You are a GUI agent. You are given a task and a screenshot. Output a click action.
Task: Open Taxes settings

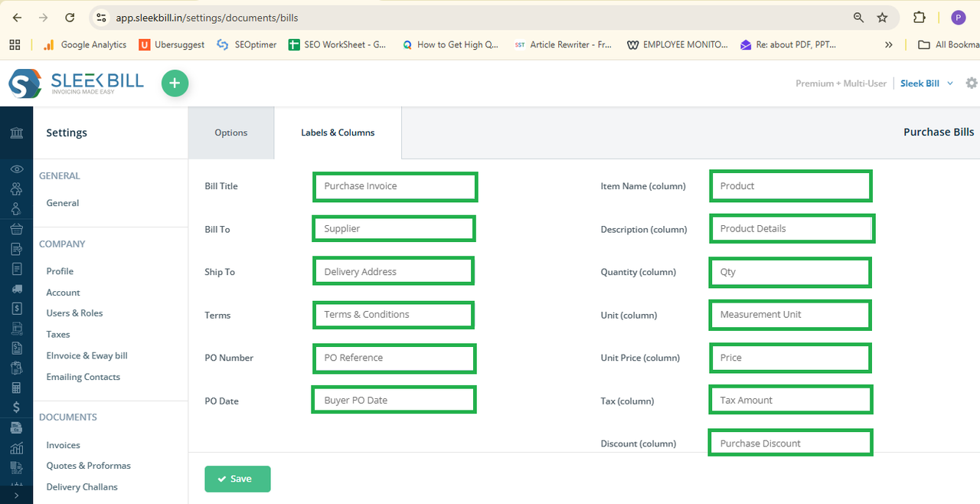pos(58,335)
